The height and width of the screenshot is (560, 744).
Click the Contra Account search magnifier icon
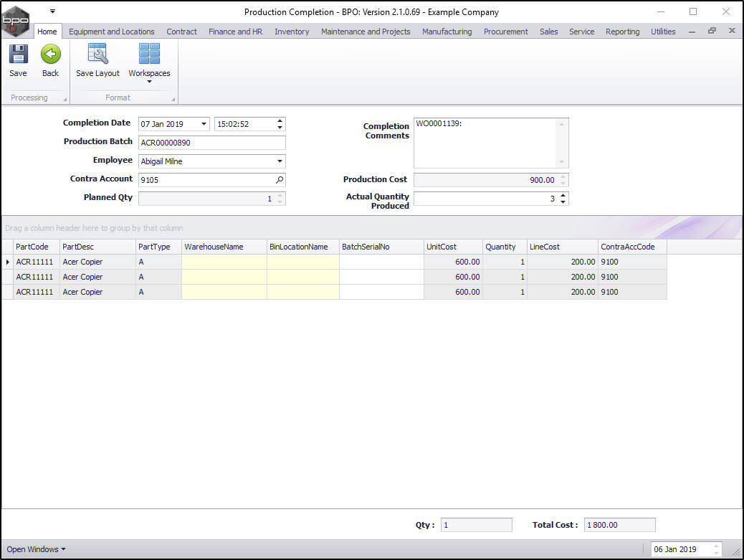[280, 180]
